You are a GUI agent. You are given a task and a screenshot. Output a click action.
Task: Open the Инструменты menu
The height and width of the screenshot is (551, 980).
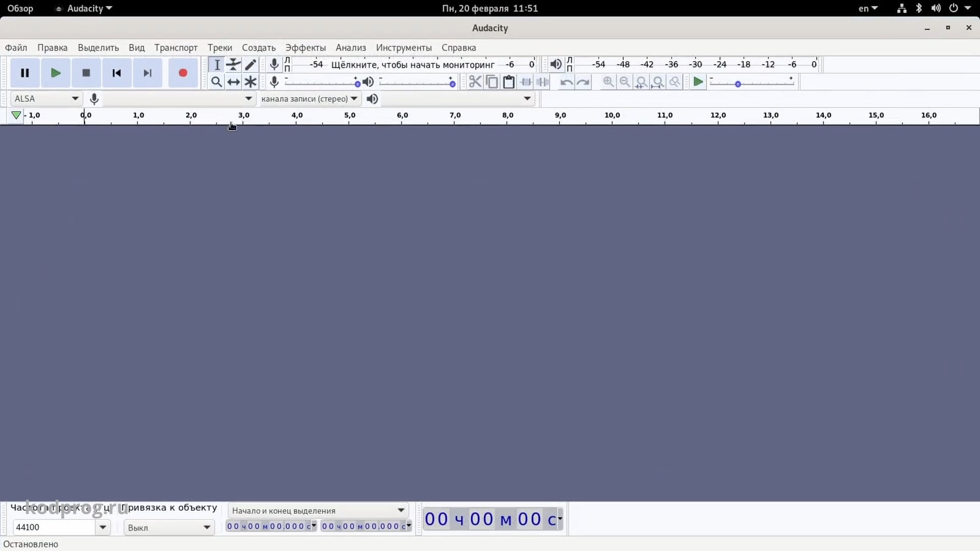point(403,47)
